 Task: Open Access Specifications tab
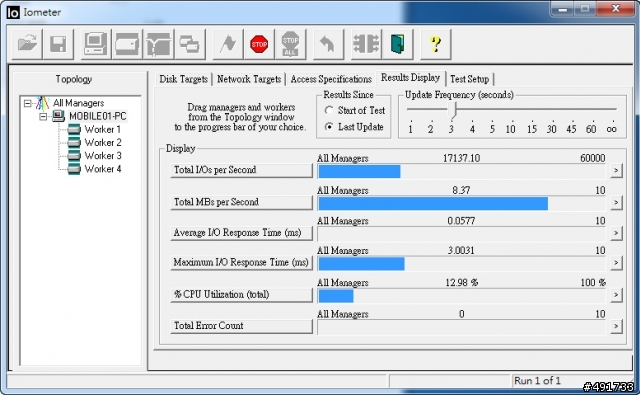click(331, 79)
